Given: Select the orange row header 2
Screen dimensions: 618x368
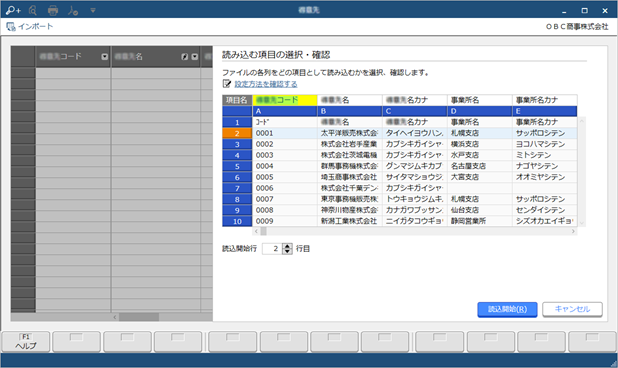Looking at the screenshot, I should 237,133.
